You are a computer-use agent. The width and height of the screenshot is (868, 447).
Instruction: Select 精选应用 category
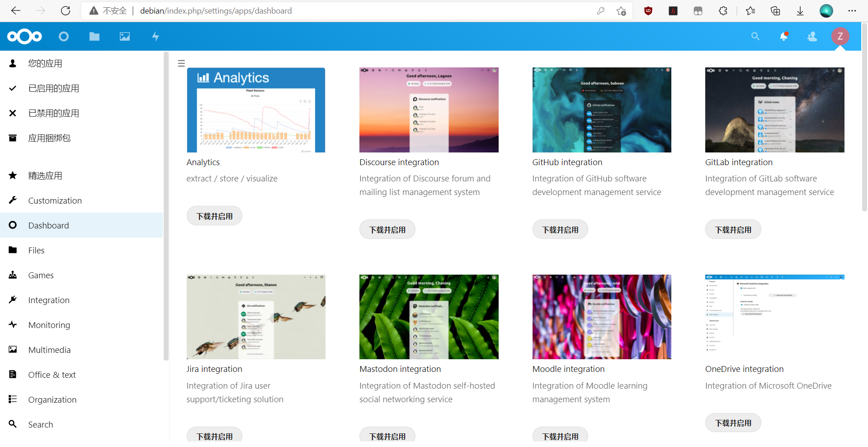[81, 176]
